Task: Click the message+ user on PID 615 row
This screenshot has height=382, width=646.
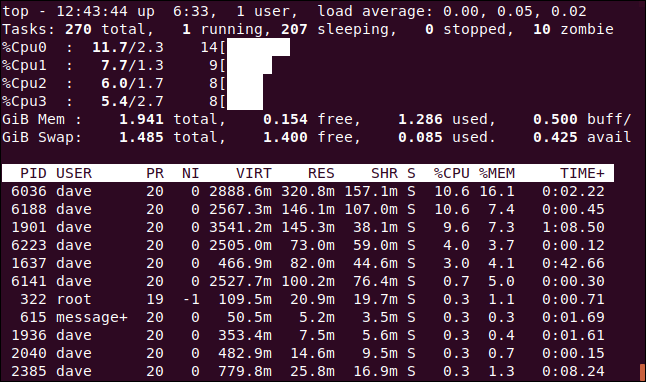Action: pos(92,317)
